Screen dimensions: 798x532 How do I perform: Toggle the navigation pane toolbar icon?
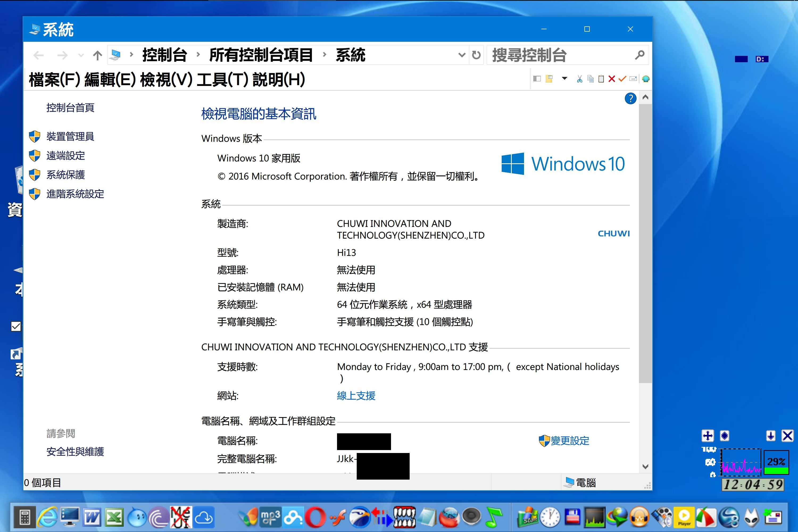(537, 79)
